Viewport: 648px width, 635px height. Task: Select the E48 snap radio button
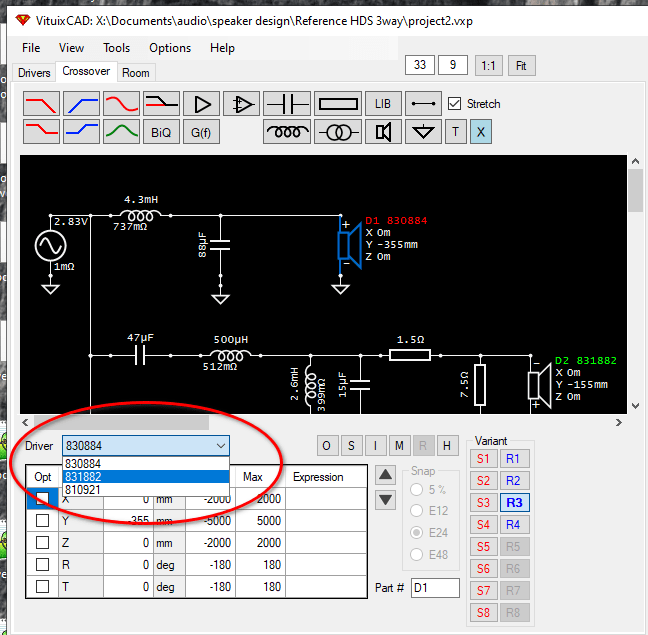coord(417,554)
